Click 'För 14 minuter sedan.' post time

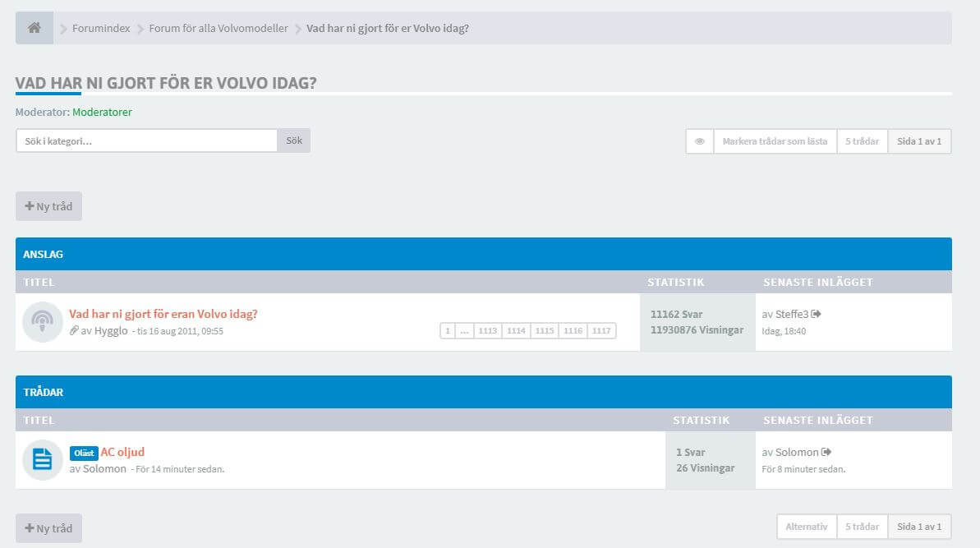click(x=180, y=469)
